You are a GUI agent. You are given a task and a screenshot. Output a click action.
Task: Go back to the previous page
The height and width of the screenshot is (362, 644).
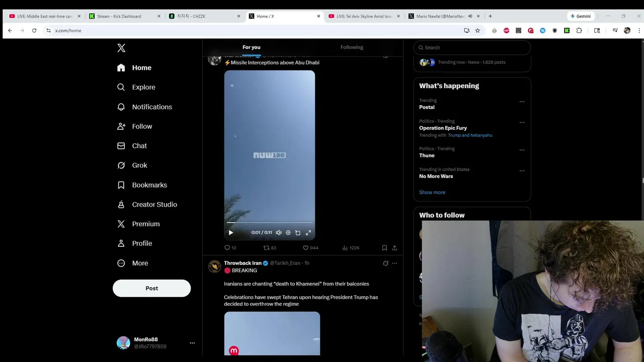click(10, 31)
